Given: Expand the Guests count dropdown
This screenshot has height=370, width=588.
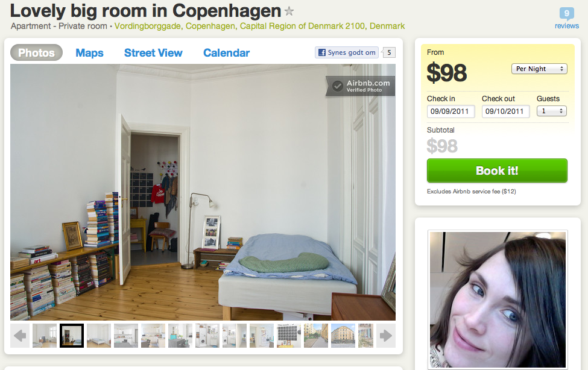Looking at the screenshot, I should (x=551, y=111).
